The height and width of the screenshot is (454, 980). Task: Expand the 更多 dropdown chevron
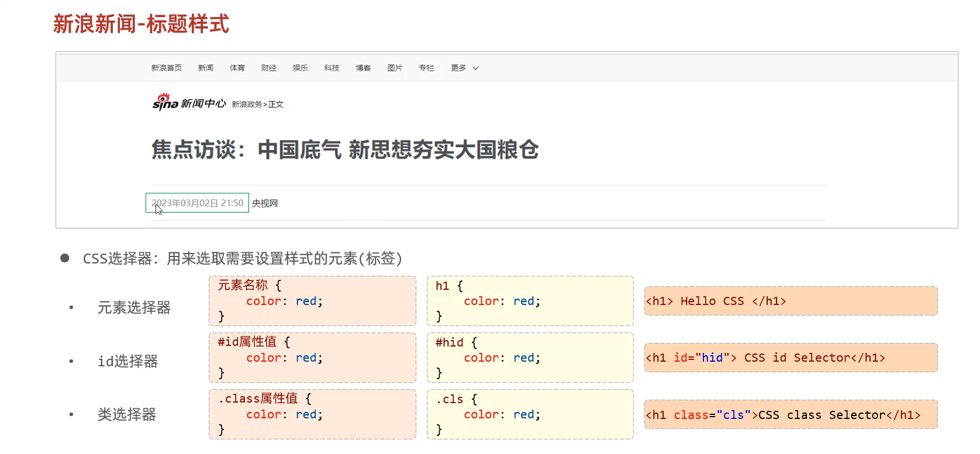[475, 68]
